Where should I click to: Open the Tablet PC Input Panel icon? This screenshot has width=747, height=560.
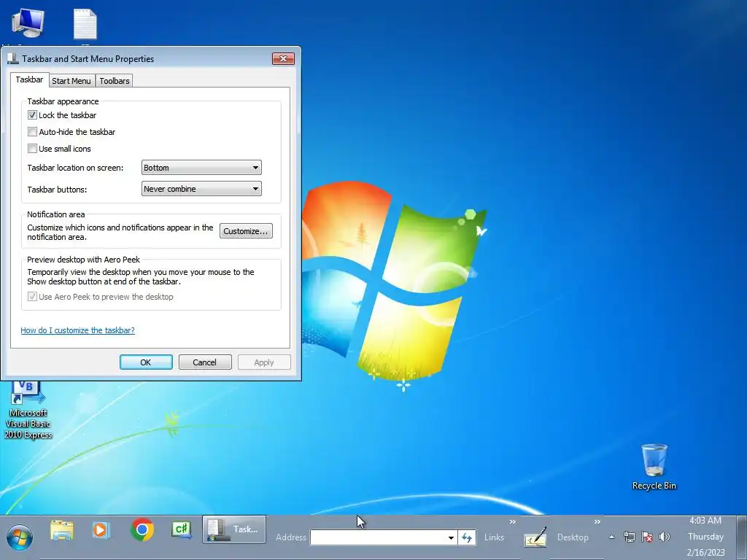[x=535, y=537]
